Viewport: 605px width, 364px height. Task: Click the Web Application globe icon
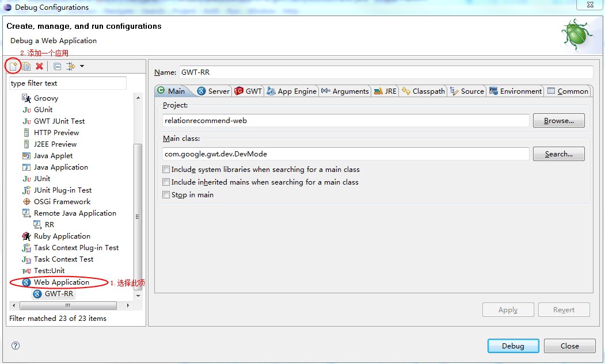(26, 282)
